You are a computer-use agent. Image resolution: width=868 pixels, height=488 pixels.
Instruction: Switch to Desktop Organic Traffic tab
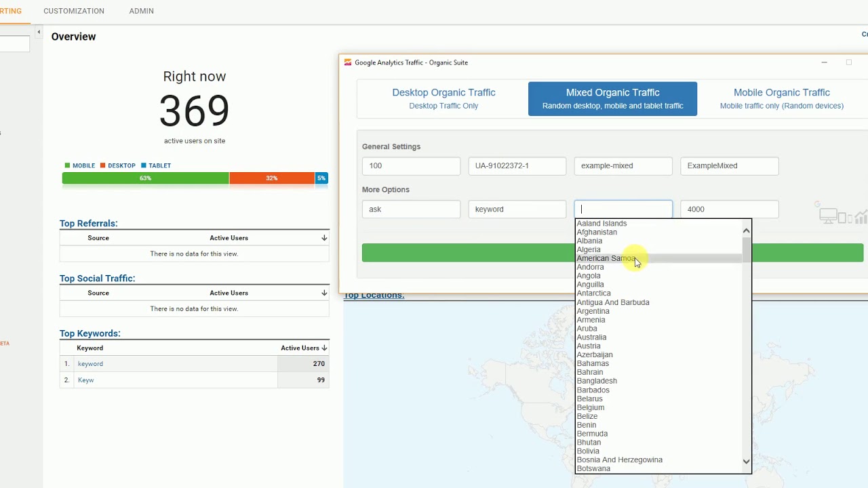tap(443, 98)
